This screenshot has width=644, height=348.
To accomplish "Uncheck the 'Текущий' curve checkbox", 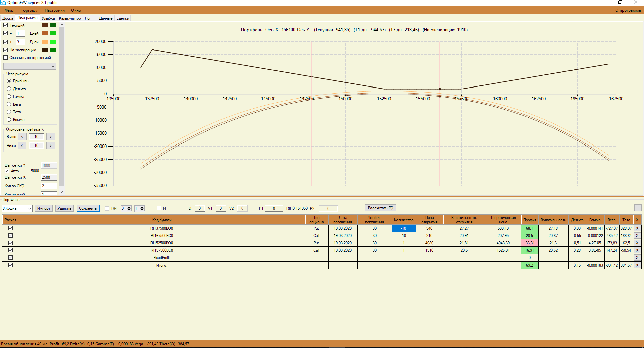I will (6, 25).
